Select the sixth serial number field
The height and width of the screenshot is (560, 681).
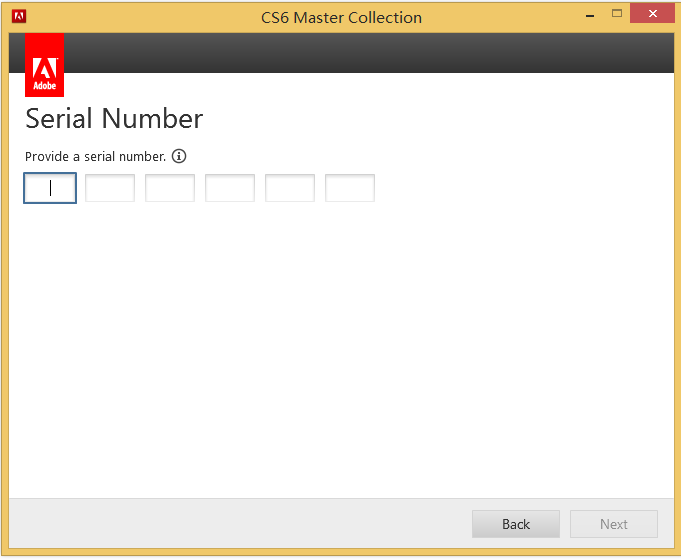(x=350, y=188)
